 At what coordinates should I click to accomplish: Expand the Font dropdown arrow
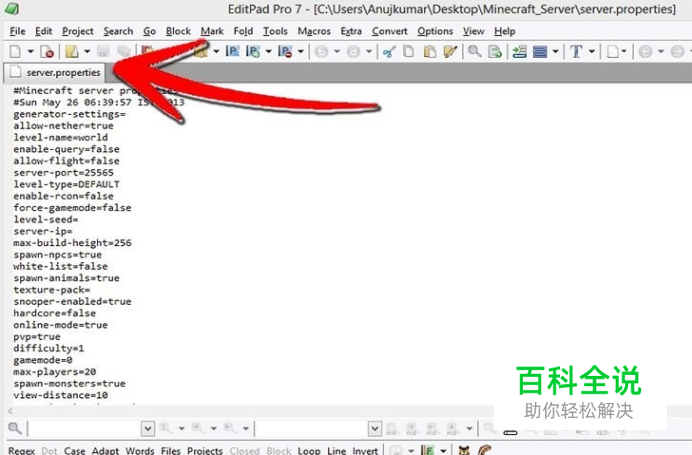coord(592,52)
